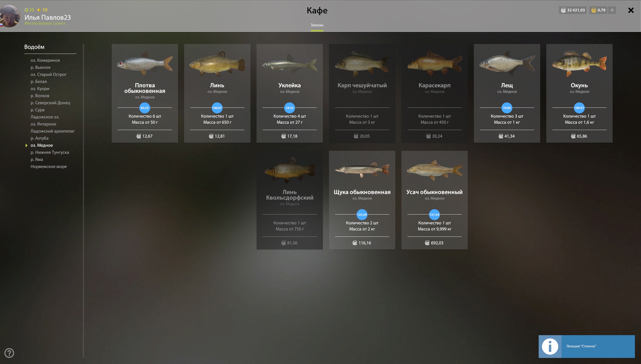
Task: Choose р. Ахтуба water body
Action: coord(40,138)
